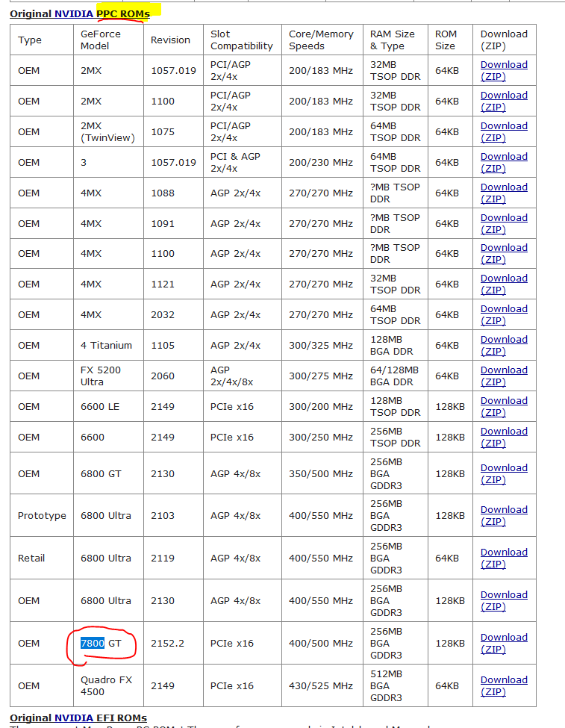Click the '430/525 MHz' speed cell
565x728 pixels.
pos(321,685)
